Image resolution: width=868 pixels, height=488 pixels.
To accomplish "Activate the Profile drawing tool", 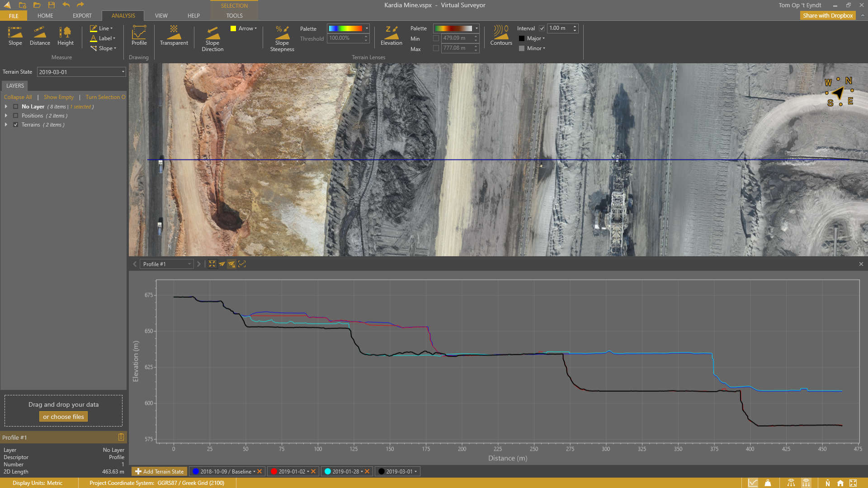I will (139, 36).
